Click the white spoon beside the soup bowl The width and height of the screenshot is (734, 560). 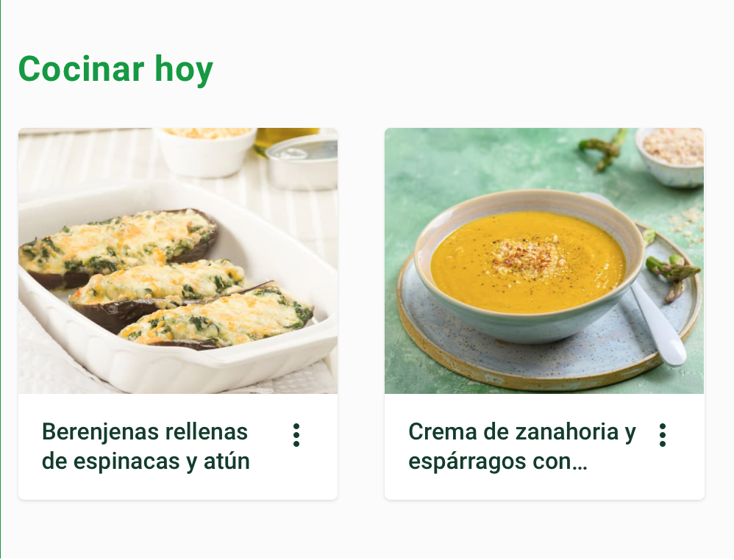[x=653, y=314]
